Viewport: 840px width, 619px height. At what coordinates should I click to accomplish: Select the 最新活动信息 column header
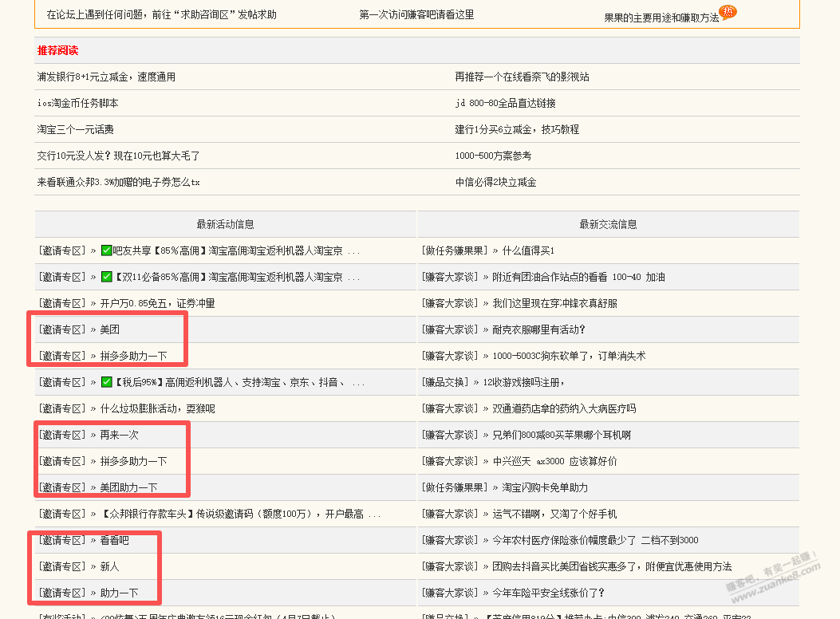click(x=225, y=224)
